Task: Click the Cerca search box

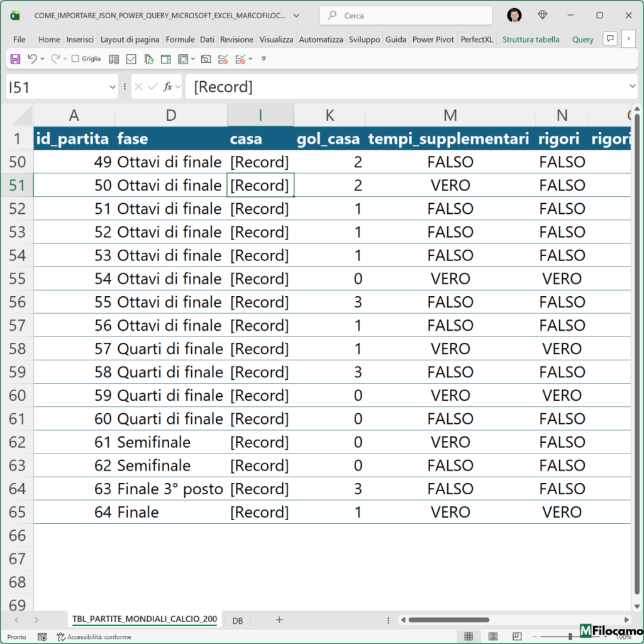Action: [406, 16]
